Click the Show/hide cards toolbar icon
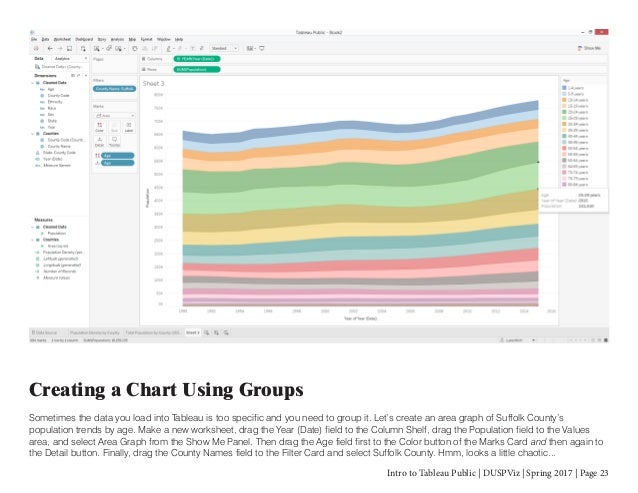Image resolution: width=638 pixels, height=493 pixels. tap(250, 48)
